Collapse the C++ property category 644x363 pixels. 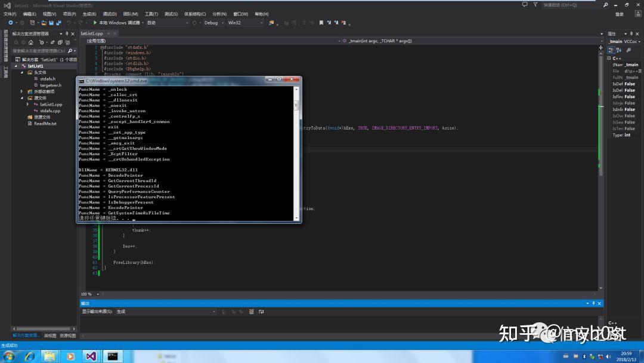point(609,58)
